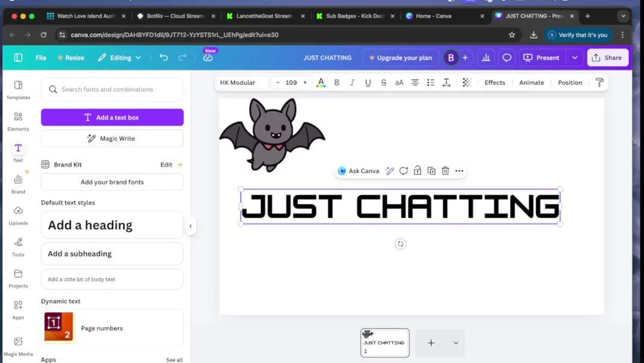Open the Position panel
644x363 pixels.
tap(570, 83)
